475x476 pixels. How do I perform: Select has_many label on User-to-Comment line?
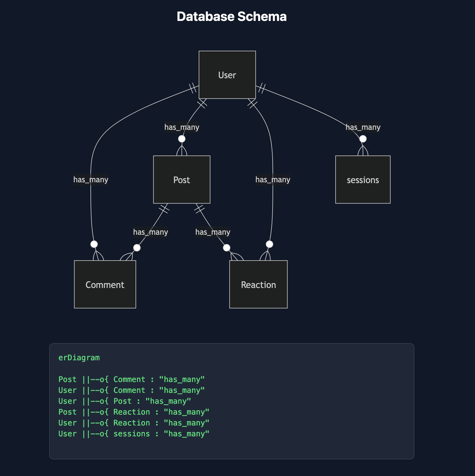click(x=91, y=180)
